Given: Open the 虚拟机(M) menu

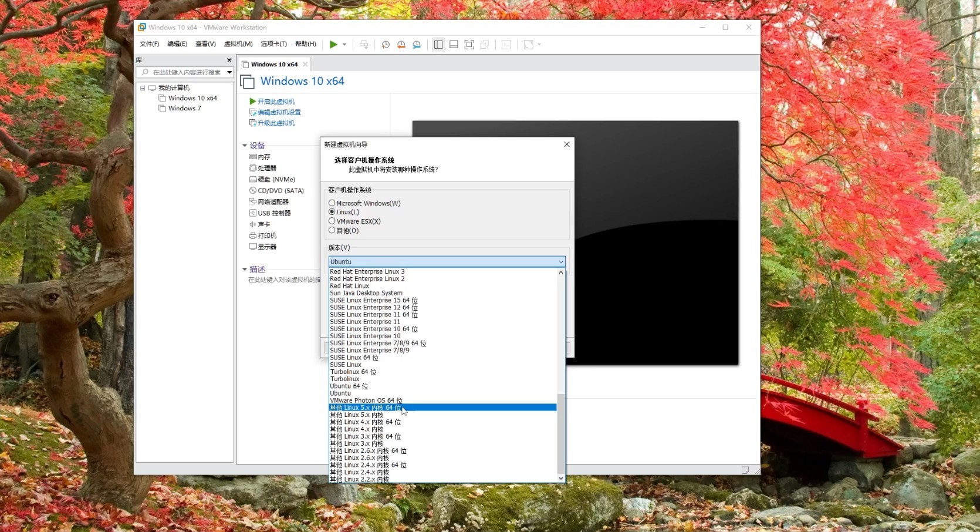Looking at the screenshot, I should tap(238, 44).
